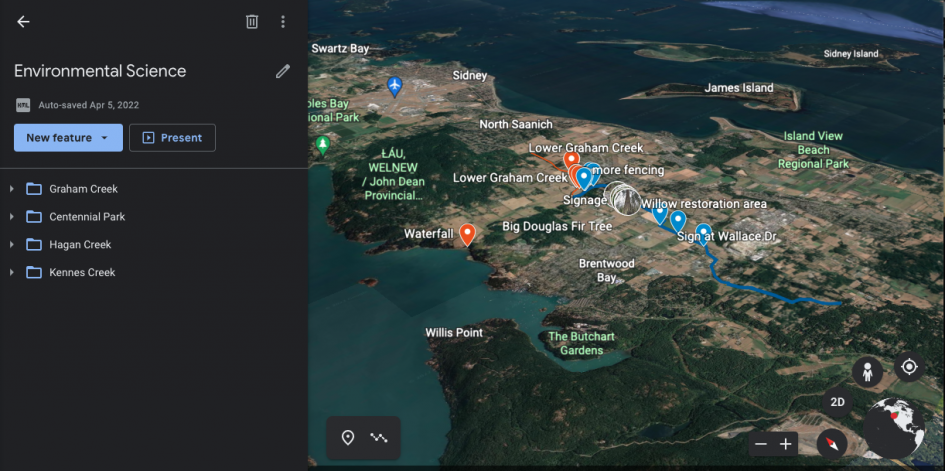945x471 pixels.
Task: Zoom out with the minus button
Action: tap(761, 444)
